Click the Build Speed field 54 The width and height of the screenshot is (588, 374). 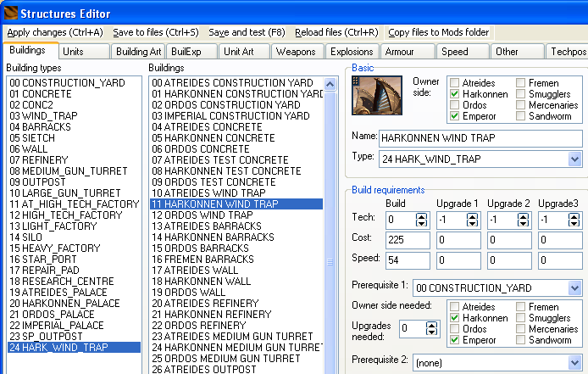click(x=408, y=260)
